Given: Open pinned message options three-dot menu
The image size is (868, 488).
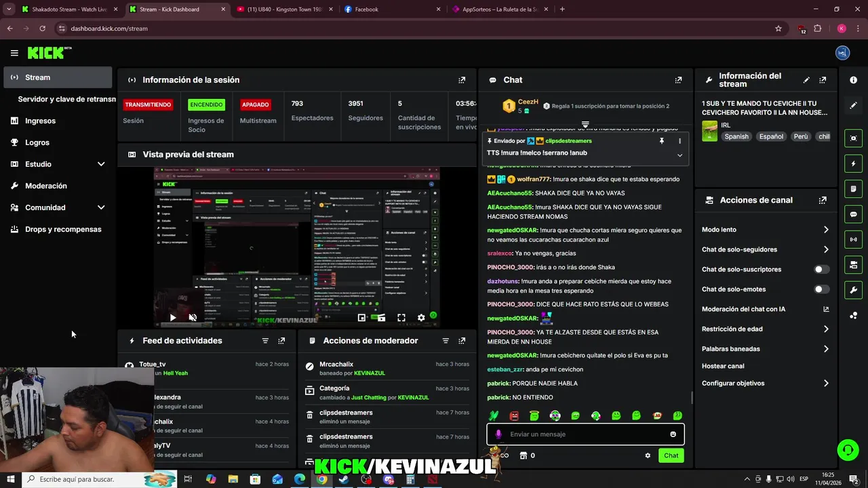Looking at the screenshot, I should [679, 141].
